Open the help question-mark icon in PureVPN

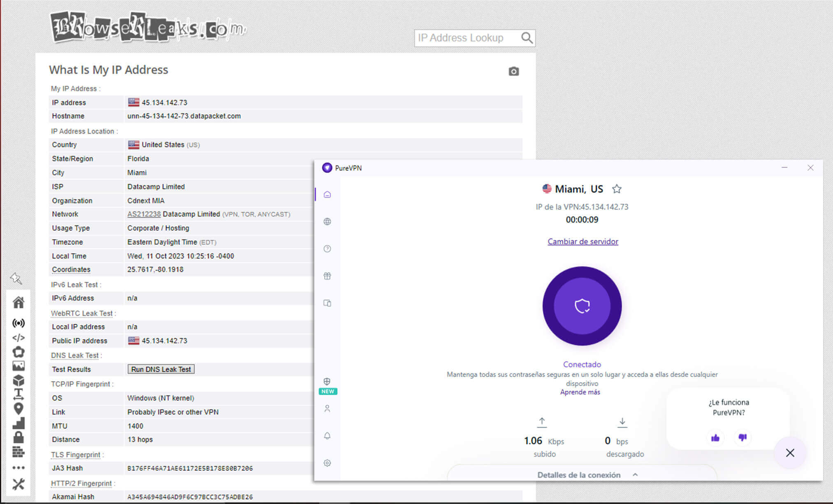pyautogui.click(x=327, y=249)
